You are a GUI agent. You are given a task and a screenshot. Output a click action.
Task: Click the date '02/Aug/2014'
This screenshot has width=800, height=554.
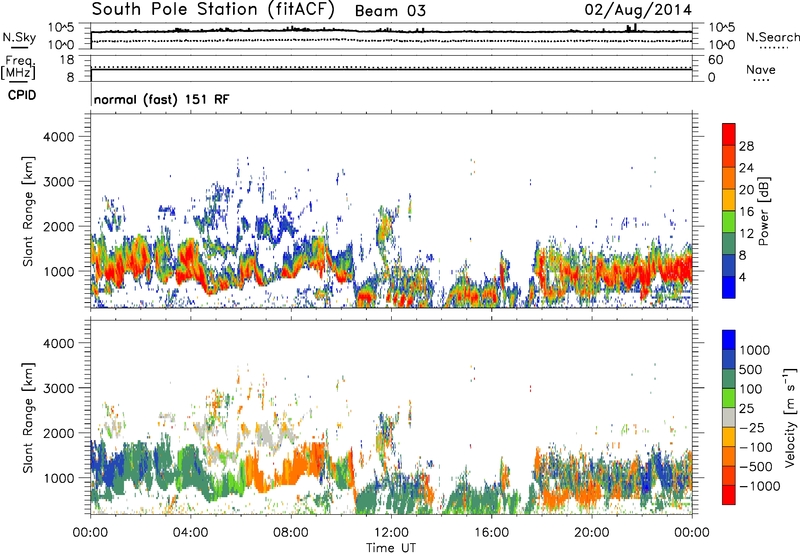click(638, 10)
